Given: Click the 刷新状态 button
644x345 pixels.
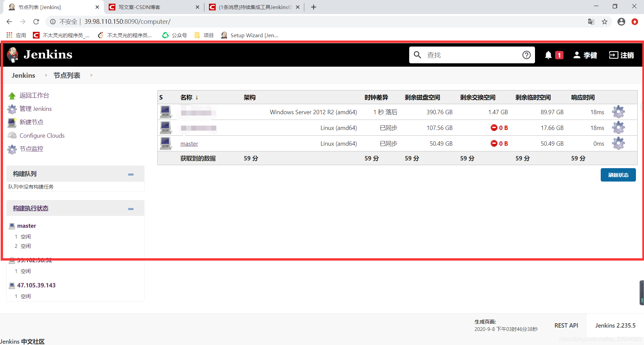Looking at the screenshot, I should [x=618, y=175].
